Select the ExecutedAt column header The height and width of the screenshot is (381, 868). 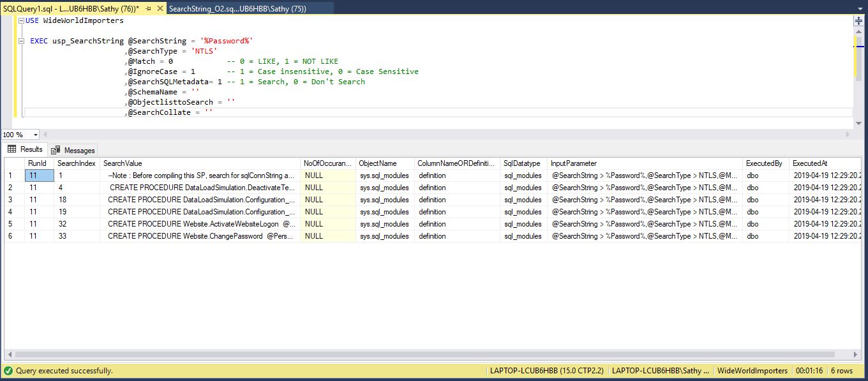coord(826,163)
